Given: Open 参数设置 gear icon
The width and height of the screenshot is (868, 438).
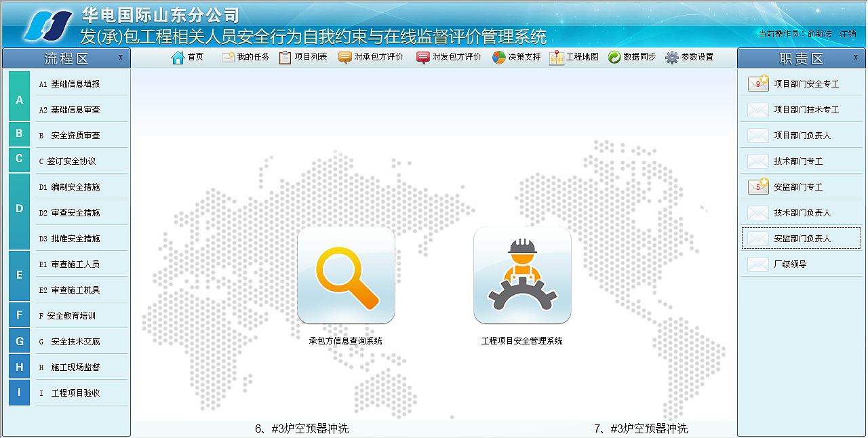Looking at the screenshot, I should click(x=672, y=58).
